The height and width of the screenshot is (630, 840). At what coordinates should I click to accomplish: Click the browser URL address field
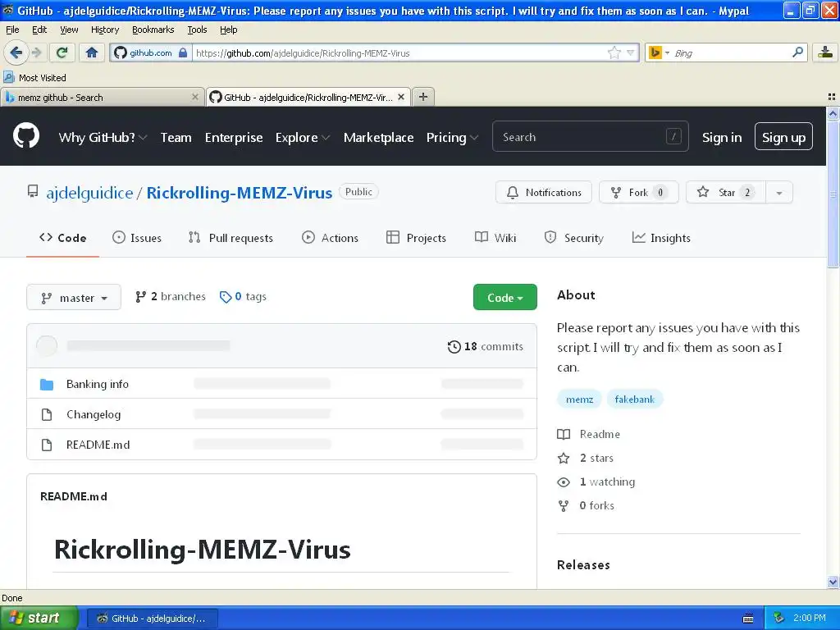[x=399, y=52]
